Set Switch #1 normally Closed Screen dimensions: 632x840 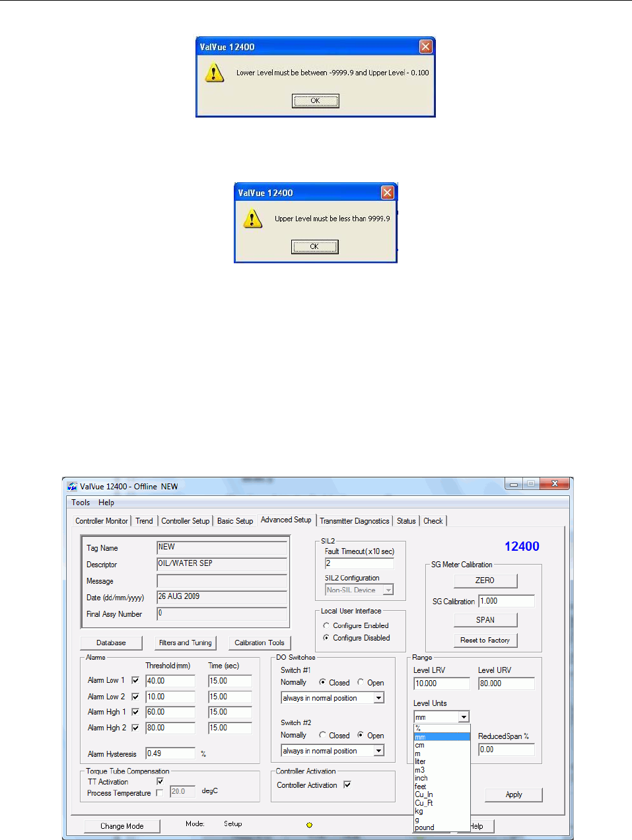point(322,682)
